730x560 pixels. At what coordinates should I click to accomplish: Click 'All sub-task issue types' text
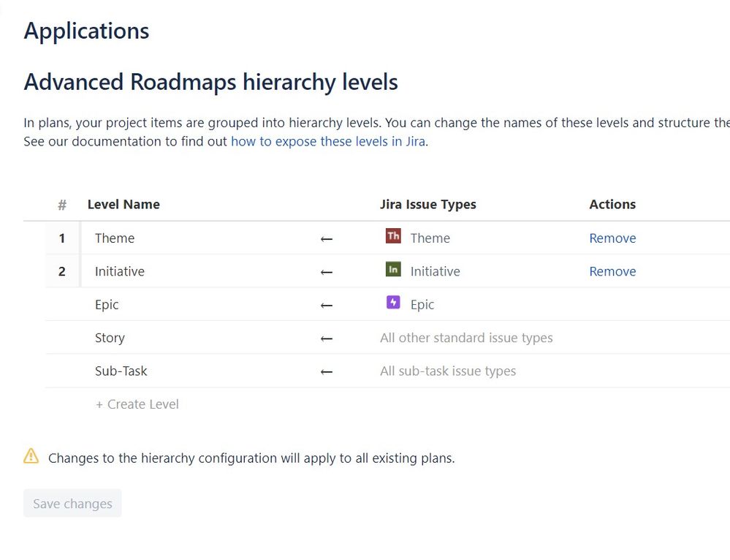pyautogui.click(x=448, y=371)
